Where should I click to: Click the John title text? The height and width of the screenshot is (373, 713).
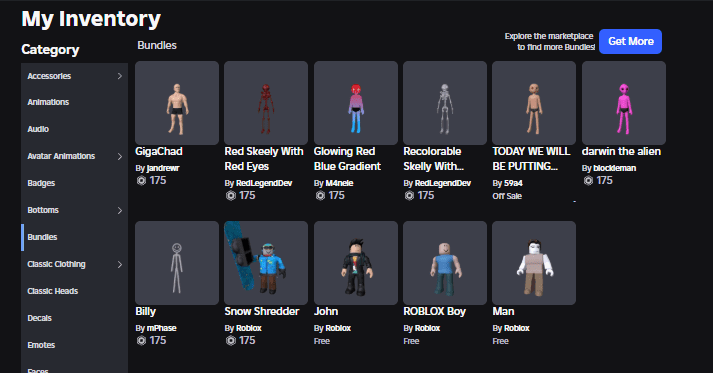tap(326, 312)
